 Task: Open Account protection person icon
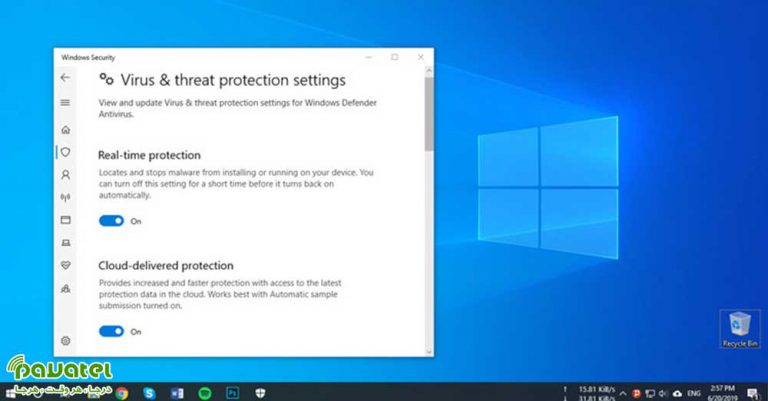coord(66,175)
